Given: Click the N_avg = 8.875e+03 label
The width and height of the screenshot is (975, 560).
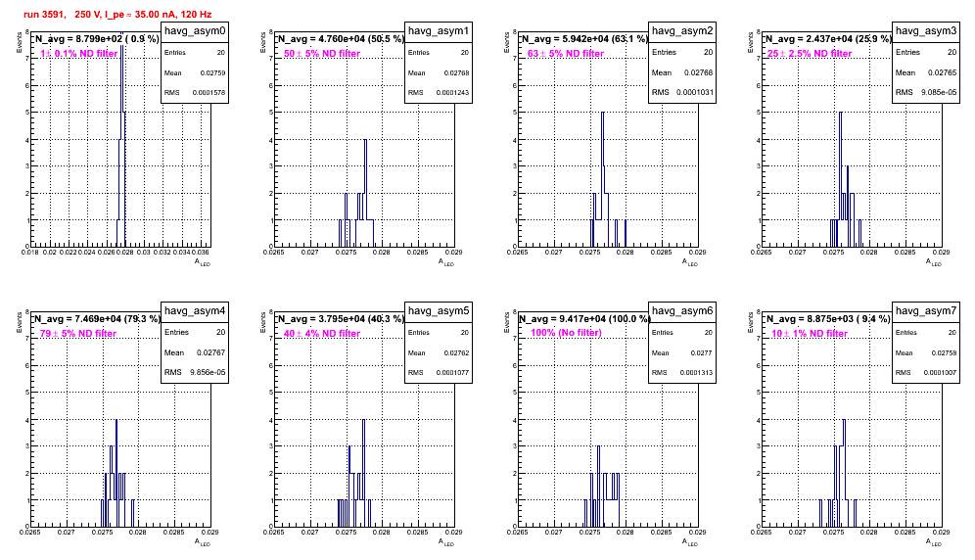Looking at the screenshot, I should (x=828, y=318).
